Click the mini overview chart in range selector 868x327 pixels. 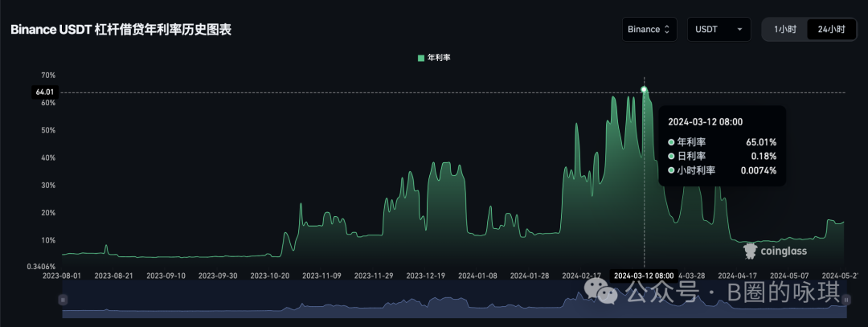454,300
